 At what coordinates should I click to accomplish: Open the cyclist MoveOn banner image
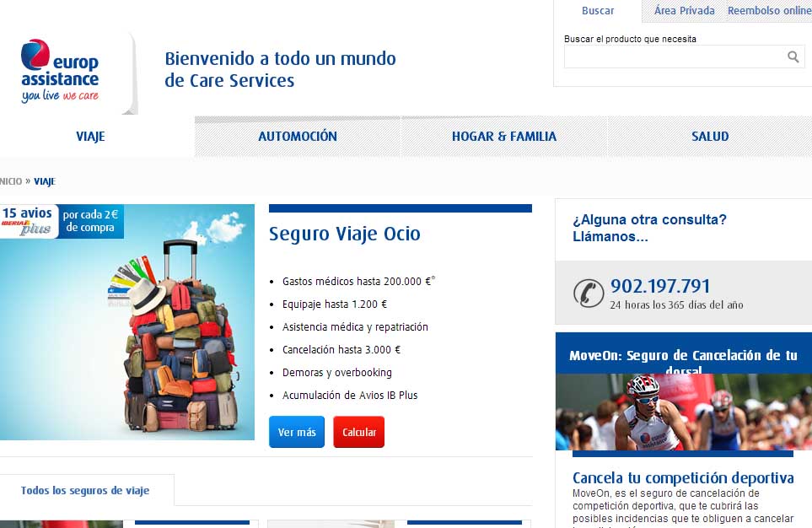click(684, 412)
